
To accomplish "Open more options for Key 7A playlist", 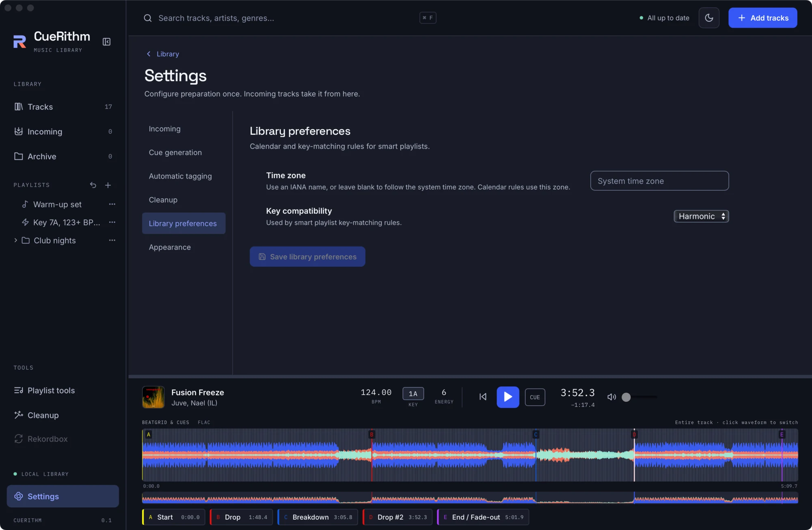I will pos(112,222).
